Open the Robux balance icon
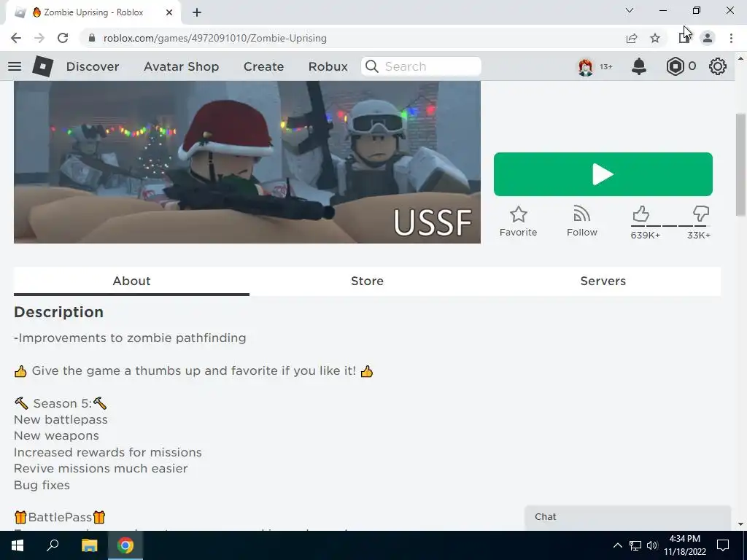This screenshot has width=747, height=560. click(x=675, y=66)
